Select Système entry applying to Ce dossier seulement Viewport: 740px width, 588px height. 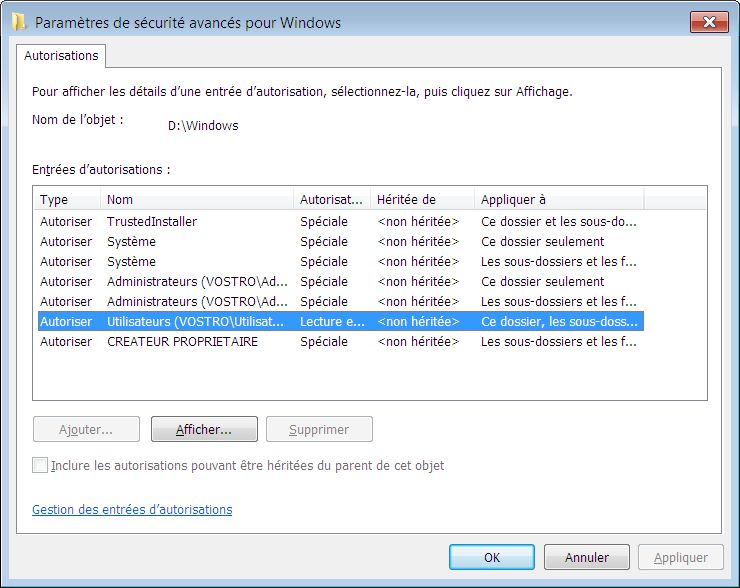pyautogui.click(x=340, y=242)
